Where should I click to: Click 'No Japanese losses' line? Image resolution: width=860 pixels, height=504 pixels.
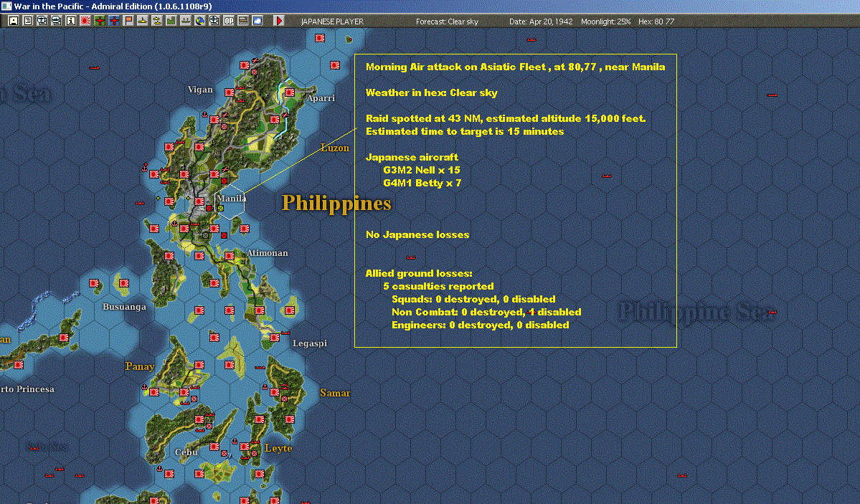(417, 234)
